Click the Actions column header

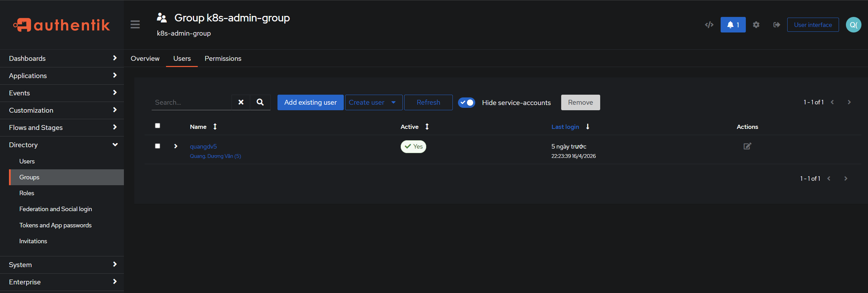click(x=747, y=127)
